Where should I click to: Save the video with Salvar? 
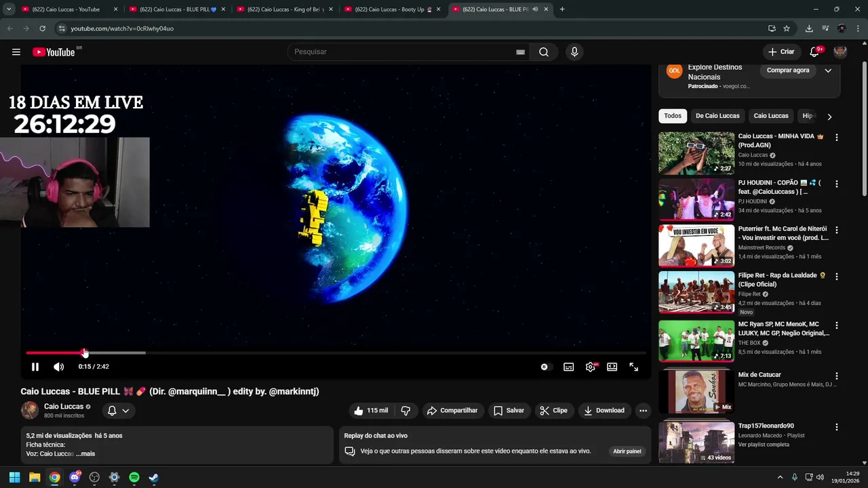pyautogui.click(x=509, y=411)
